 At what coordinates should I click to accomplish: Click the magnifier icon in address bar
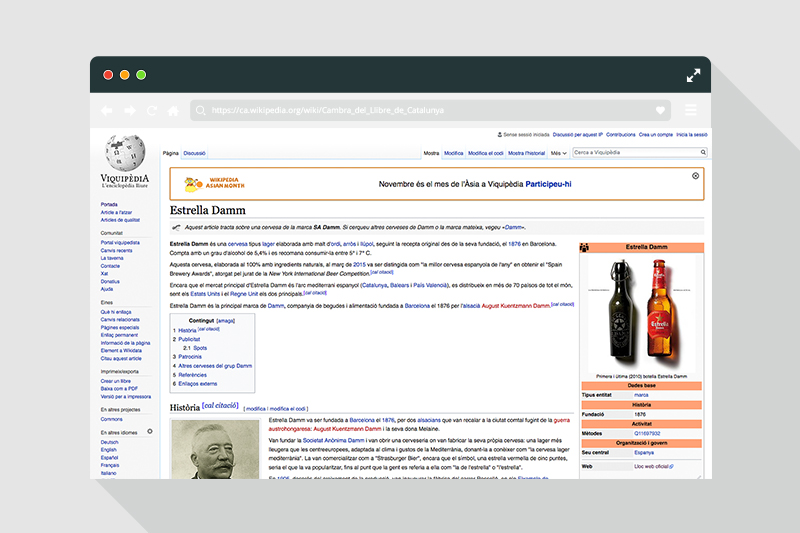coord(201,111)
